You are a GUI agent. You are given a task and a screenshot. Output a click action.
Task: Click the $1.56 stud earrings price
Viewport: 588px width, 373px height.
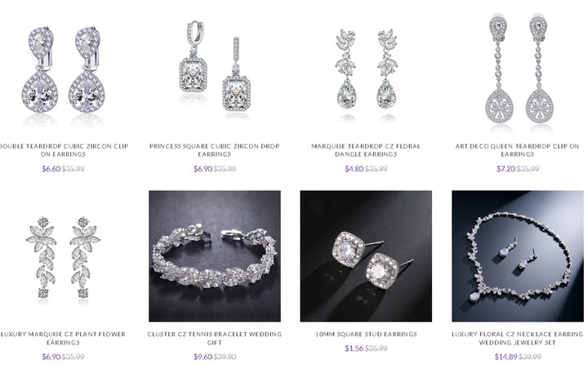pos(354,349)
